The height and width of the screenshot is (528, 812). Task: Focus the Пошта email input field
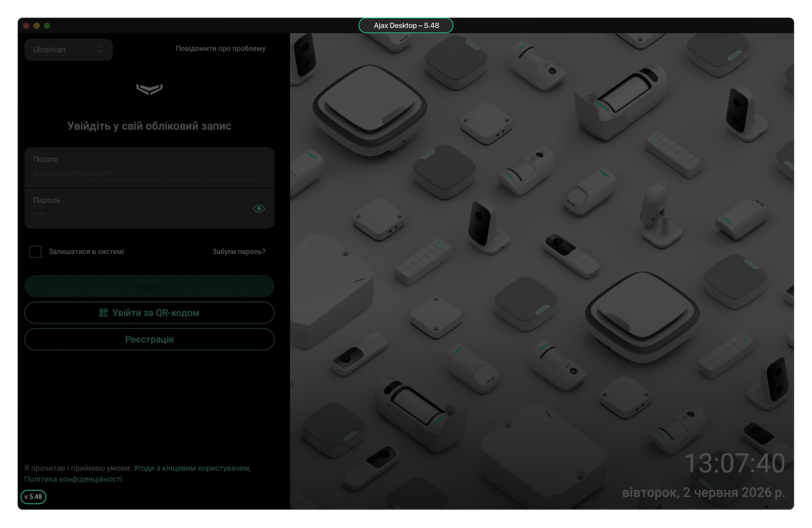pos(150,168)
